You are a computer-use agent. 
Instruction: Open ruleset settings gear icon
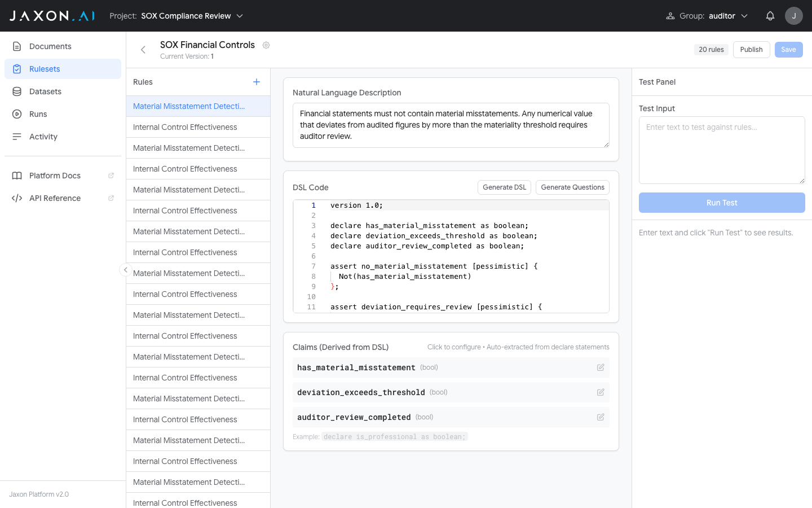pos(266,45)
